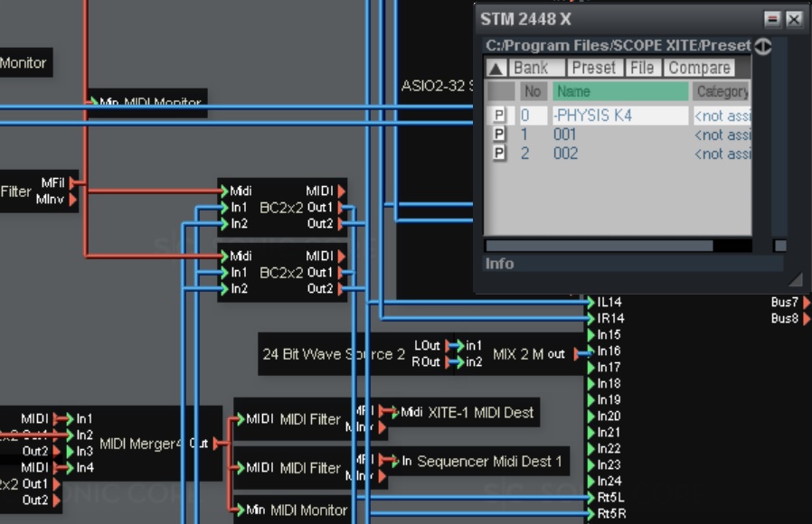Open the Bank menu
812x524 pixels.
536,68
